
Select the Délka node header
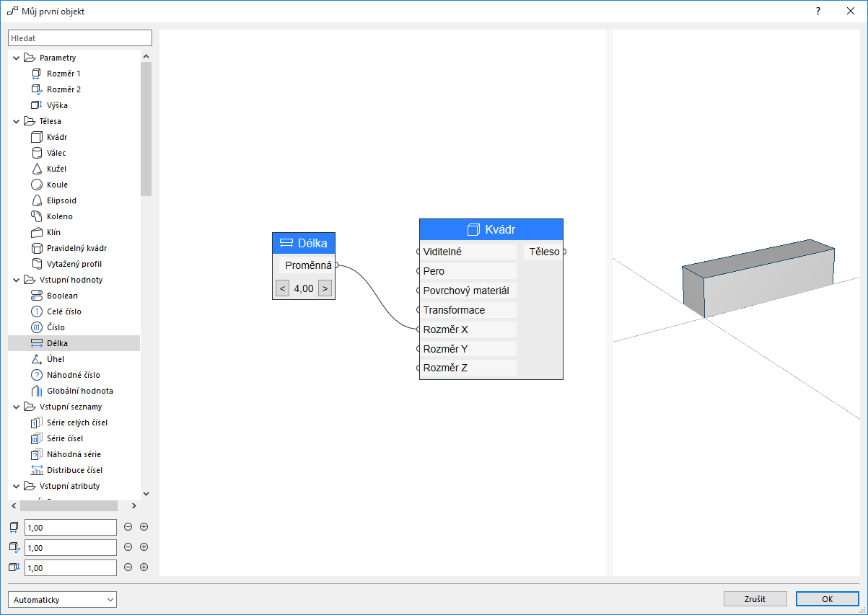pos(304,243)
